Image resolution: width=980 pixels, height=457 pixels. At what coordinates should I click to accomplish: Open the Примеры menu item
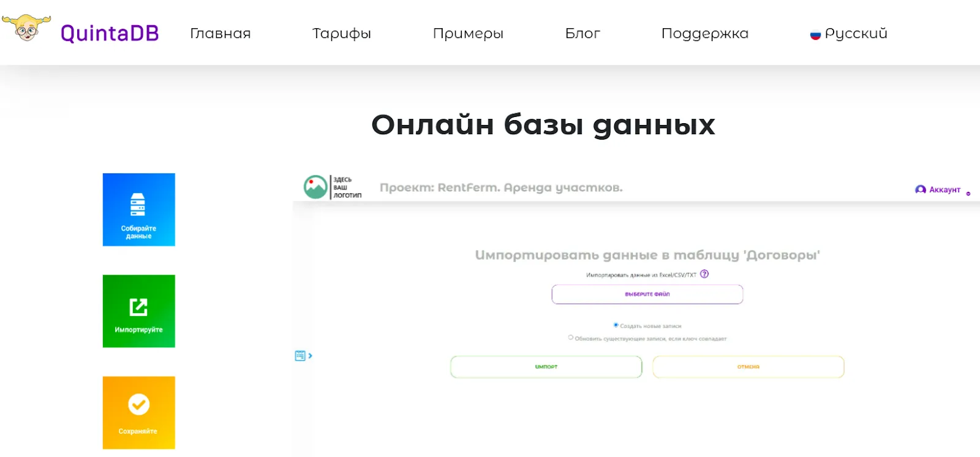[x=468, y=34]
